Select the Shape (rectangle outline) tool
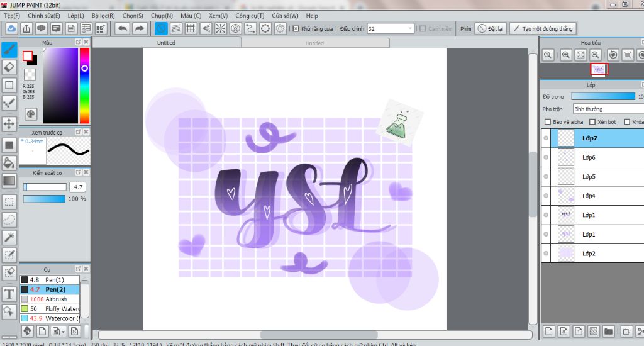Screen dimensions: 644x346 (9, 86)
